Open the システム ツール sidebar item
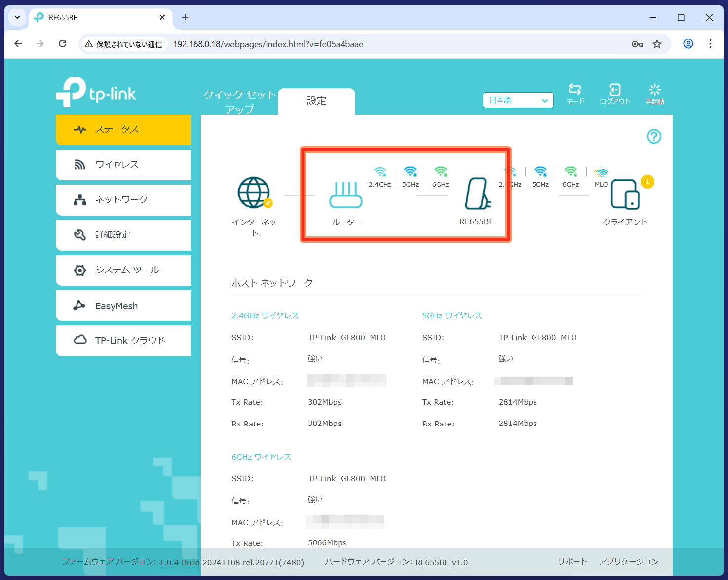Screen dimensions: 728x580 click(123, 270)
